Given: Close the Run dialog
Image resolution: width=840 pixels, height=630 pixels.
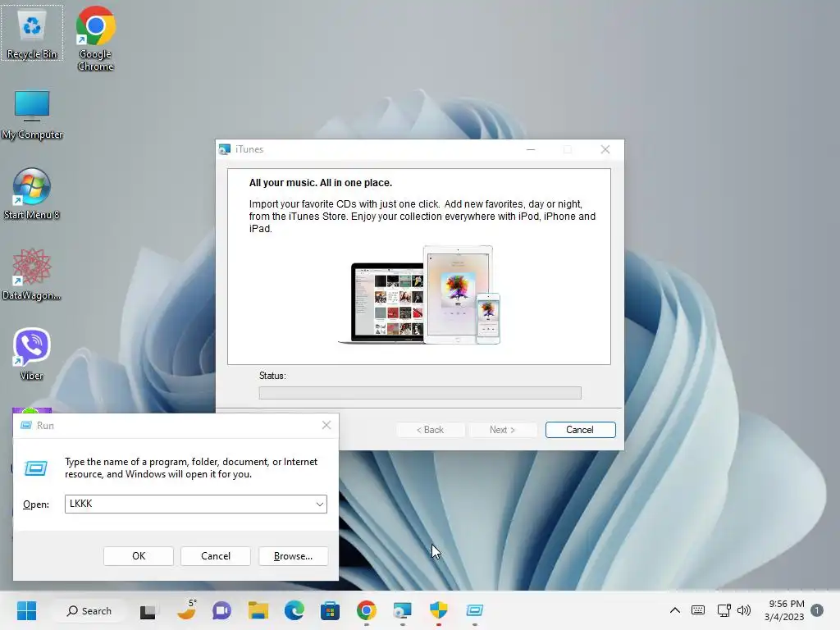Looking at the screenshot, I should pos(326,426).
